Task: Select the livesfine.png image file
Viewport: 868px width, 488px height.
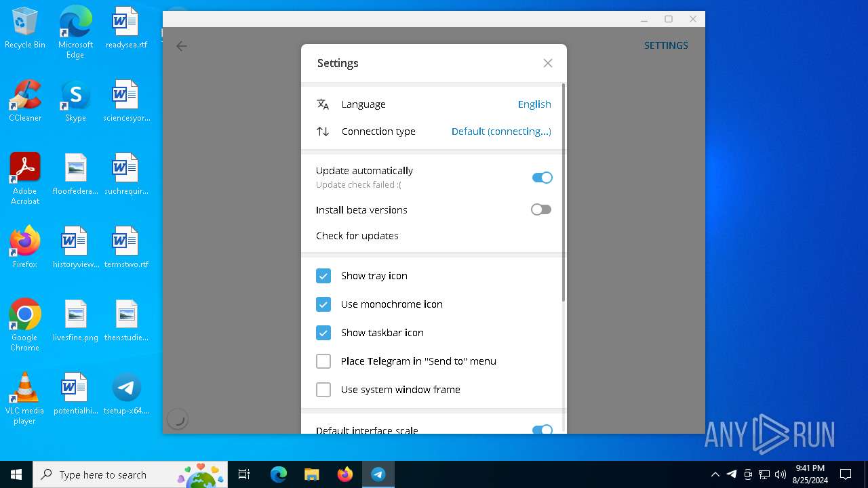Action: coord(75,321)
